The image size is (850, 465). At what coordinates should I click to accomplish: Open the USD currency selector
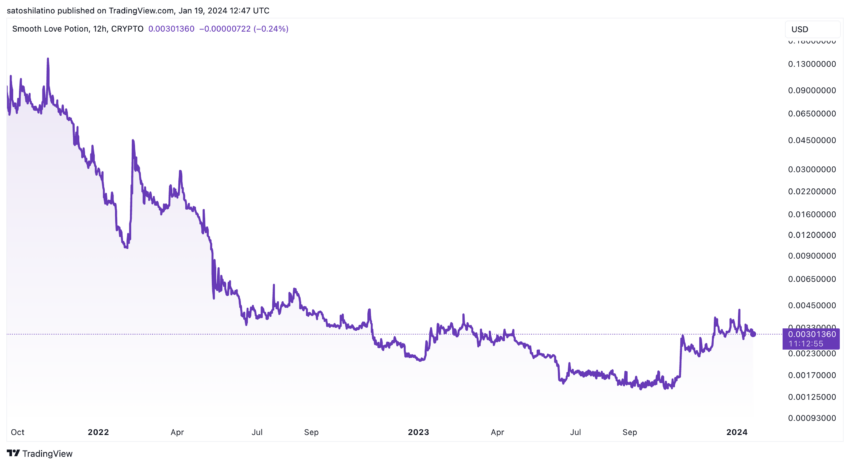tap(812, 29)
